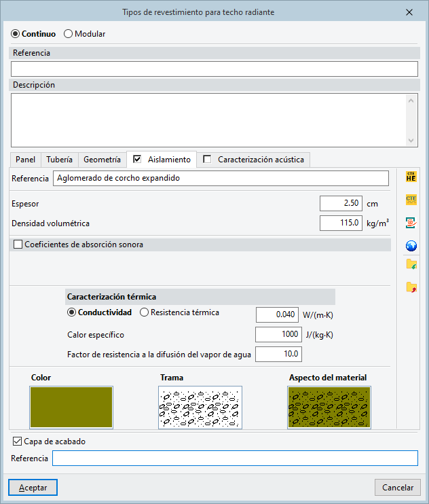Enable Coeficientes de absorción sonora checkbox
429x504 pixels.
(18, 245)
